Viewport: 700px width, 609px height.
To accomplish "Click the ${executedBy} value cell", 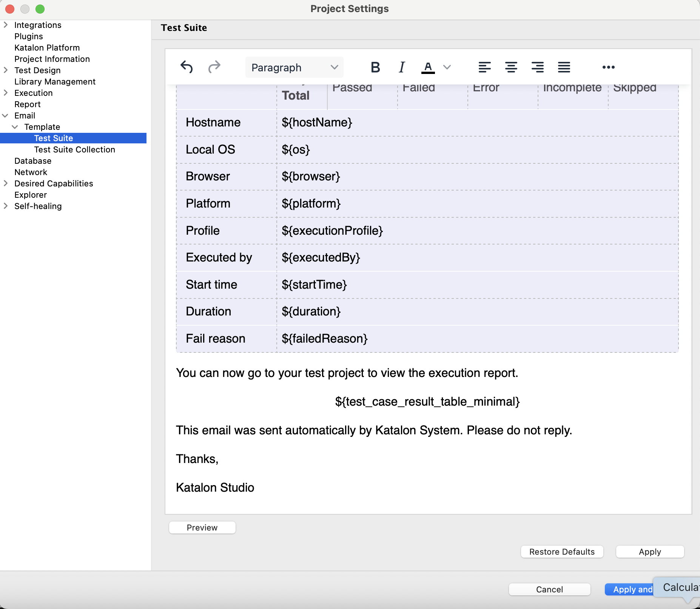I will click(x=478, y=258).
